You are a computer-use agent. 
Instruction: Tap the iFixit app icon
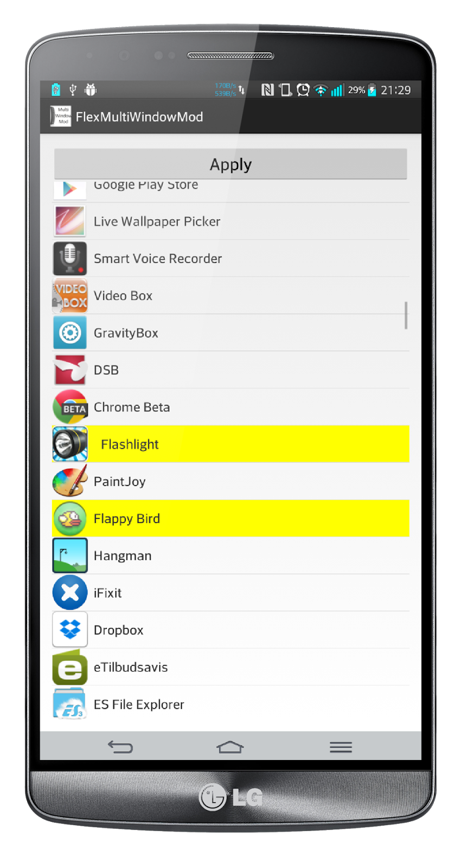coord(70,593)
